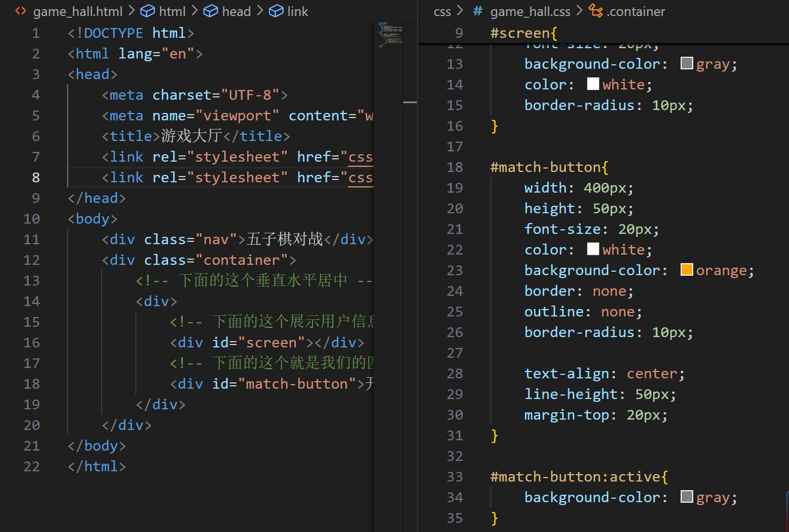
Task: Expand breadcrumb chevron after css folder
Action: [x=459, y=11]
